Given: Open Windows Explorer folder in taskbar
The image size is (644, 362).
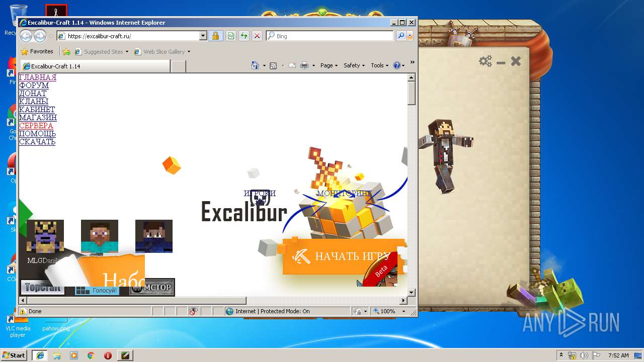Looking at the screenshot, I should point(57,355).
